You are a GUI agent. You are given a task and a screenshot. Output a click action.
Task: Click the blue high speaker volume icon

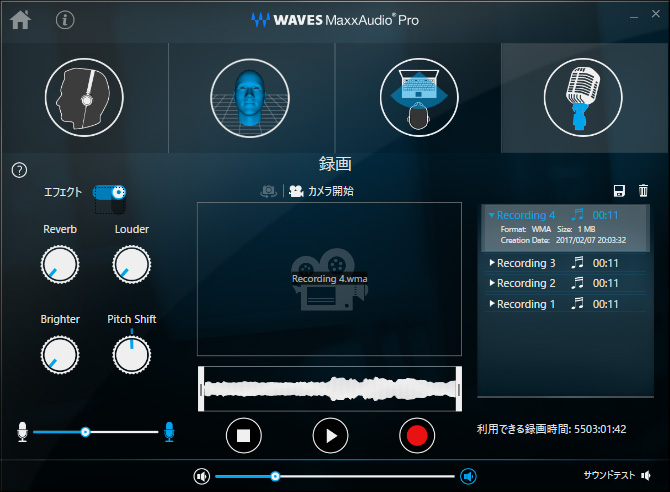tap(468, 476)
